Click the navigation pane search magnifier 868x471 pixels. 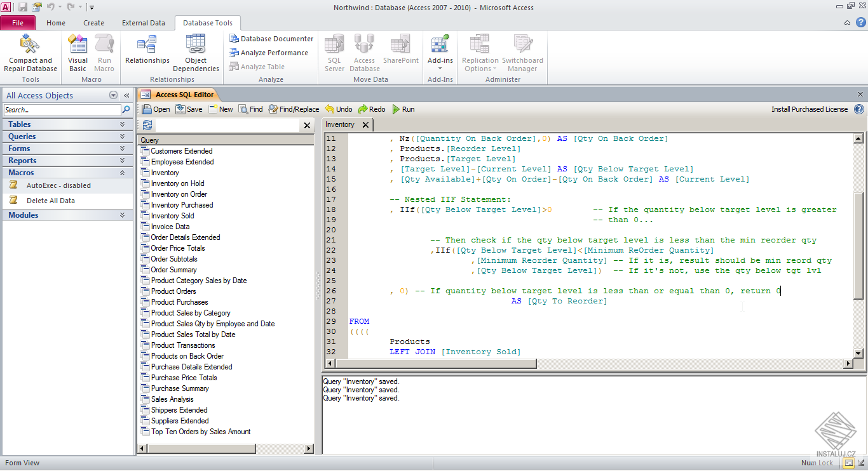[126, 110]
